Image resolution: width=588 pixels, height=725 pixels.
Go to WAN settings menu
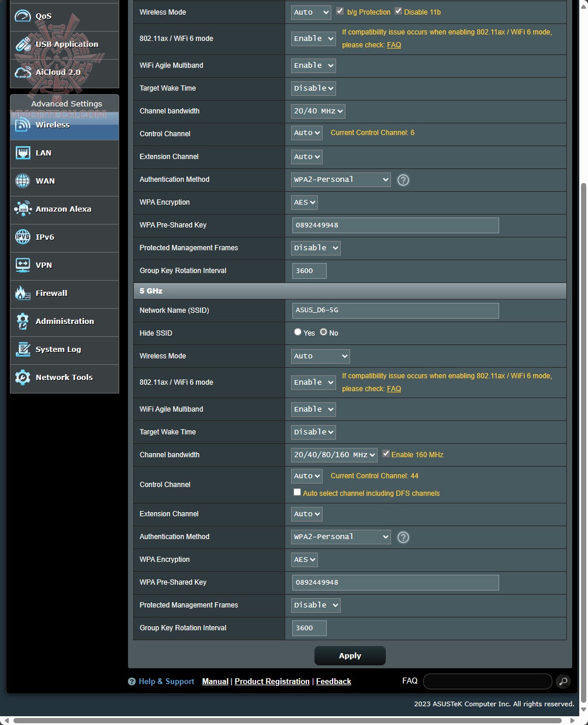64,181
